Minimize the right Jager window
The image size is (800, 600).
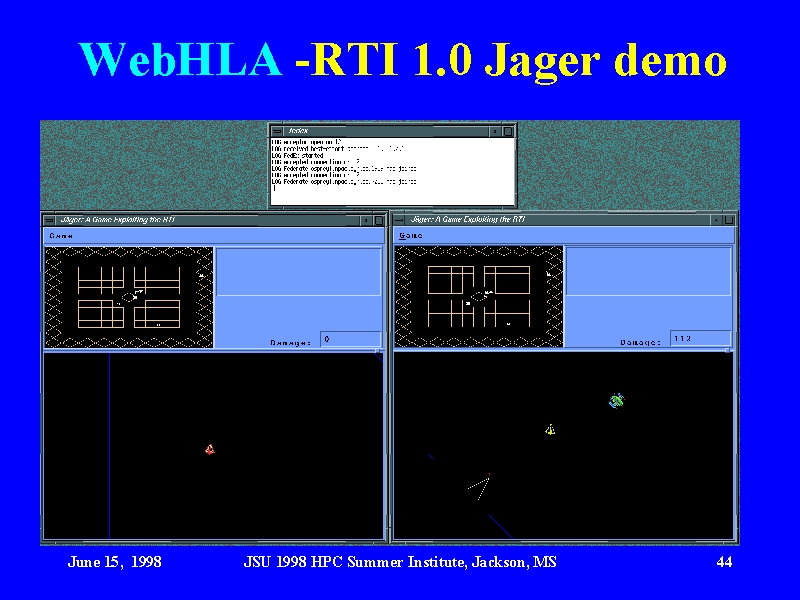pos(716,220)
